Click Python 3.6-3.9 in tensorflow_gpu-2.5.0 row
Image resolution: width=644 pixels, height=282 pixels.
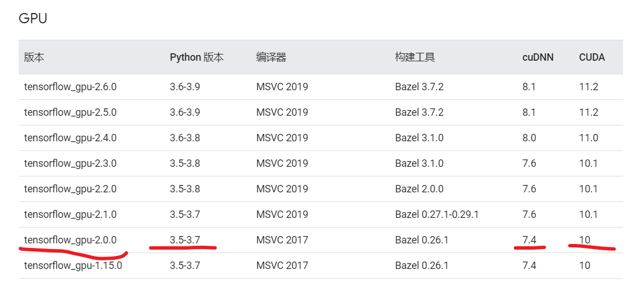pos(185,112)
